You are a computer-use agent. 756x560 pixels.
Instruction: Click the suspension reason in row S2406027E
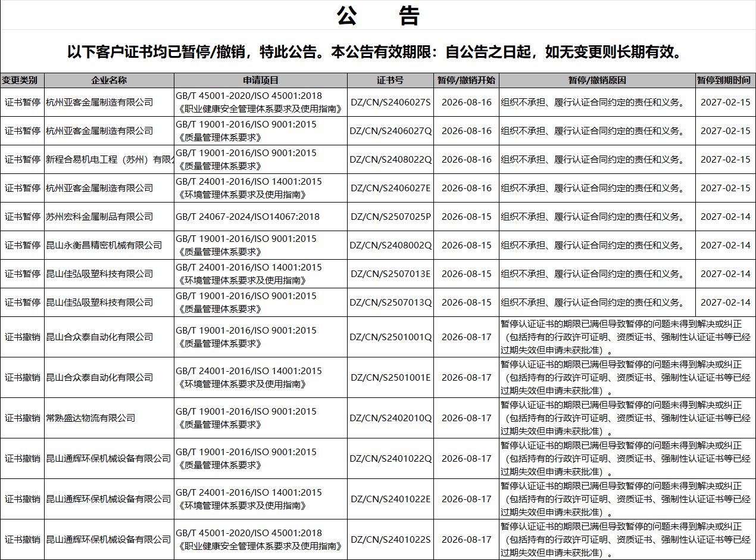pyautogui.click(x=592, y=188)
